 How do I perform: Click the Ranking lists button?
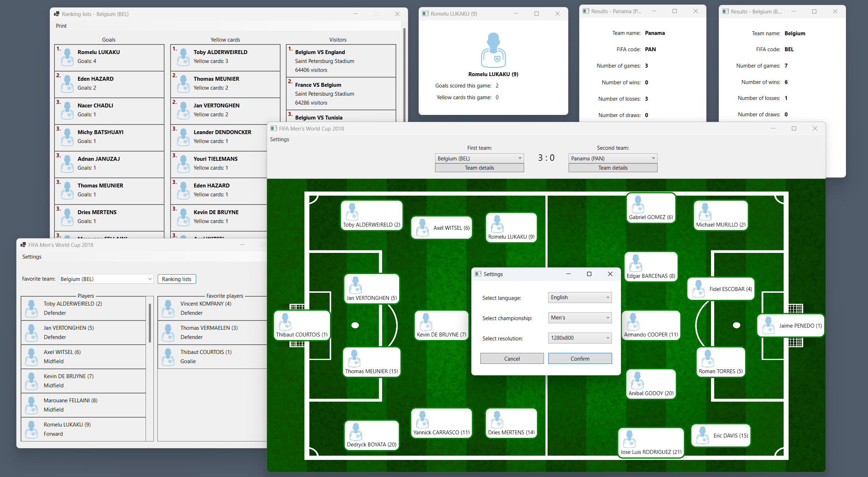177,279
